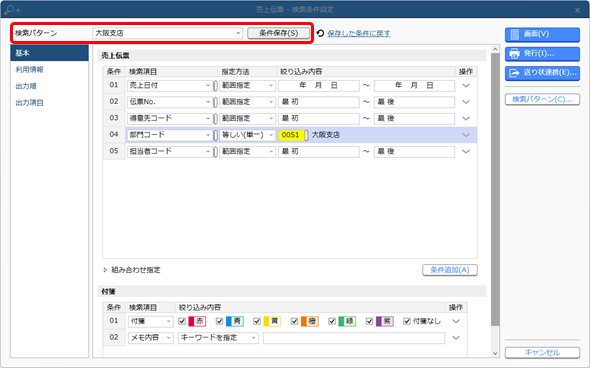Toggle the 緑 sticky note checkbox
The height and width of the screenshot is (368, 590).
coord(332,321)
